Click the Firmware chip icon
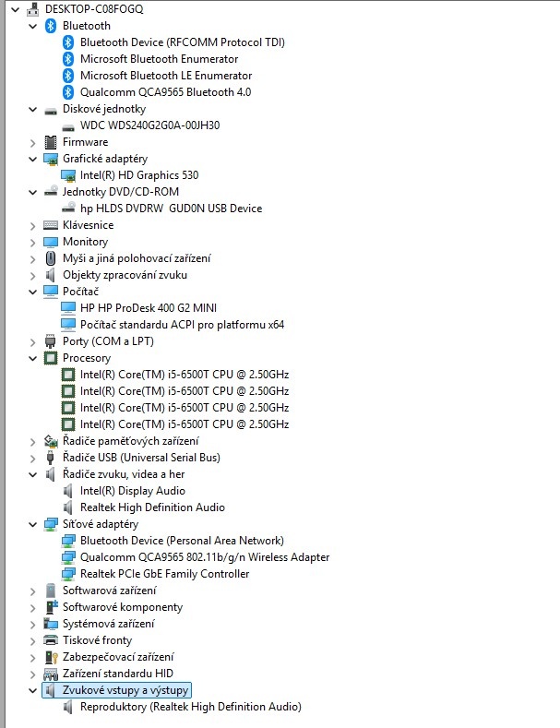The width and height of the screenshot is (560, 728). (x=51, y=142)
